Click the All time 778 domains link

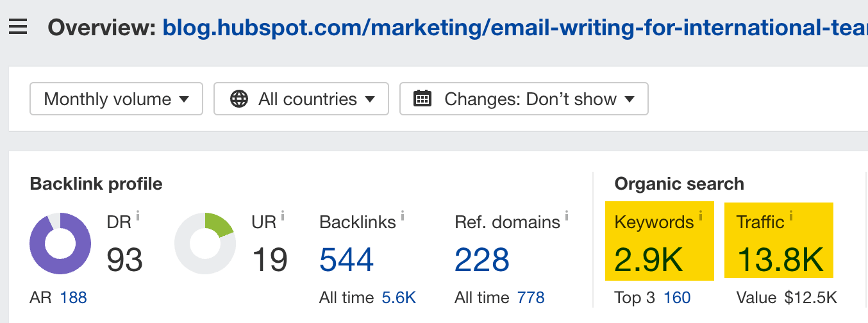(531, 297)
